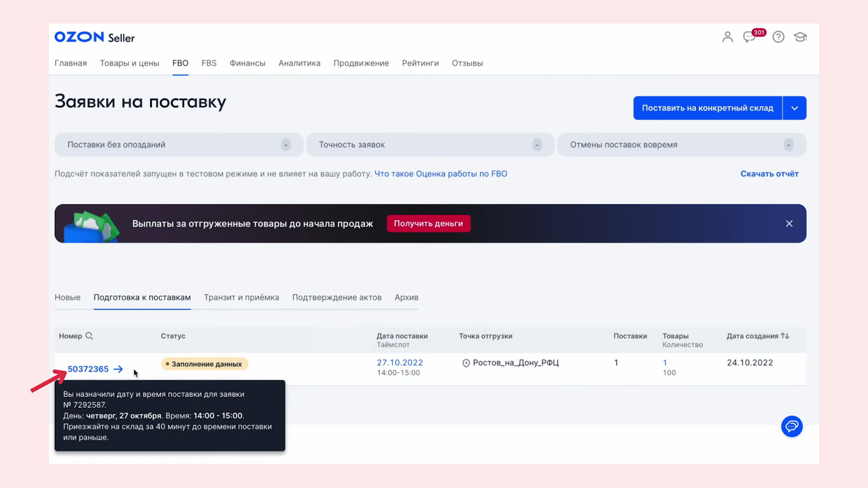Screen dimensions: 868x488
Task: Click the OZON Seller logo
Action: [94, 37]
